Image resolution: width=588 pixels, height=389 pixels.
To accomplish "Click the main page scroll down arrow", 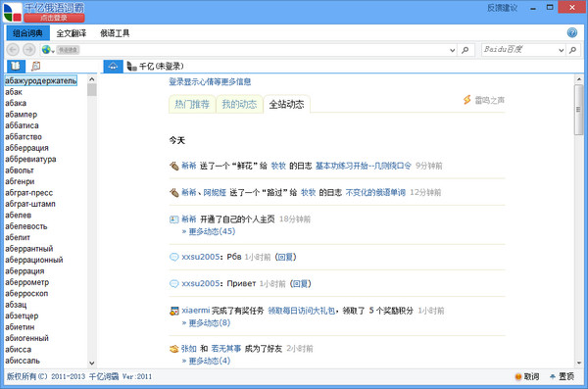I will (x=578, y=363).
